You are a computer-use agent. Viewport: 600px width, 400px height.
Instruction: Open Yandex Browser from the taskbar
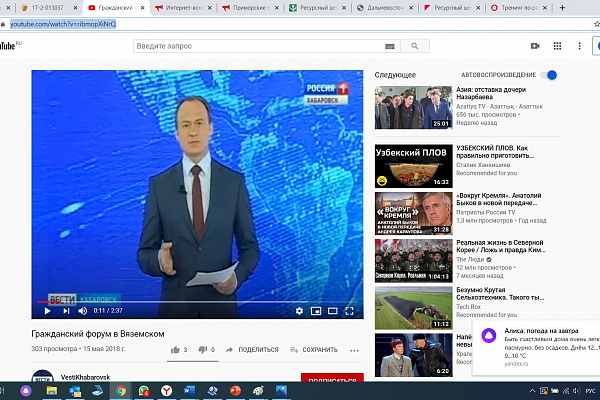pyautogui.click(x=166, y=391)
